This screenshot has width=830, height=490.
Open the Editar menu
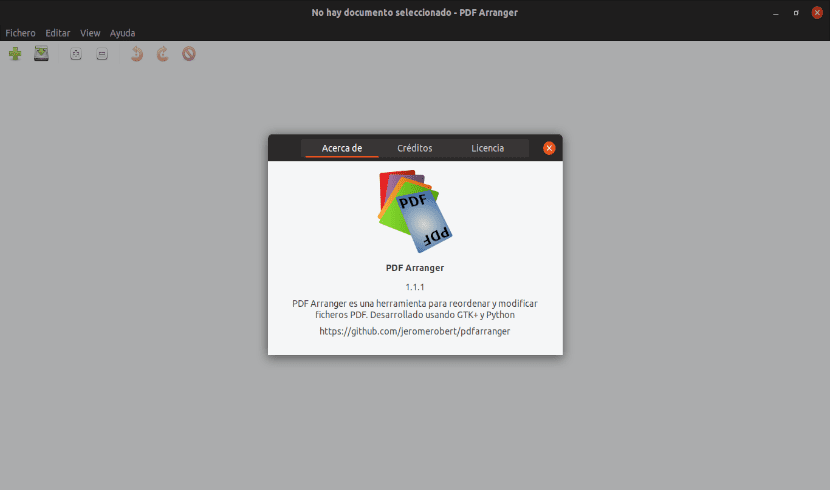pos(58,33)
